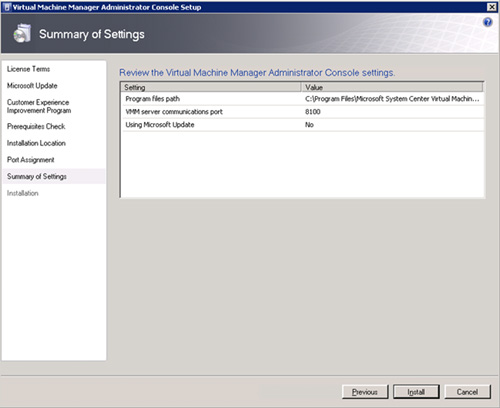Select the Using Microsoft Update row
Screen dimensions: 500x408
303,125
